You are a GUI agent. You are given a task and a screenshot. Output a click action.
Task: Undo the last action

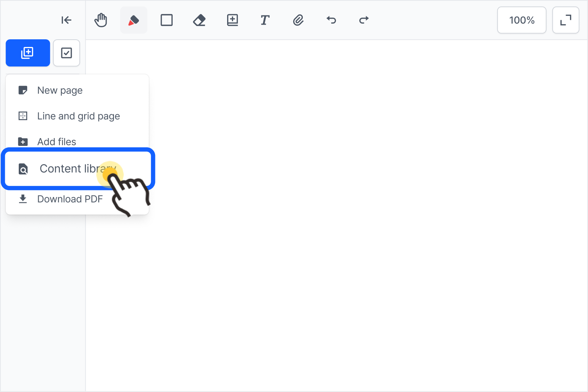coord(331,20)
